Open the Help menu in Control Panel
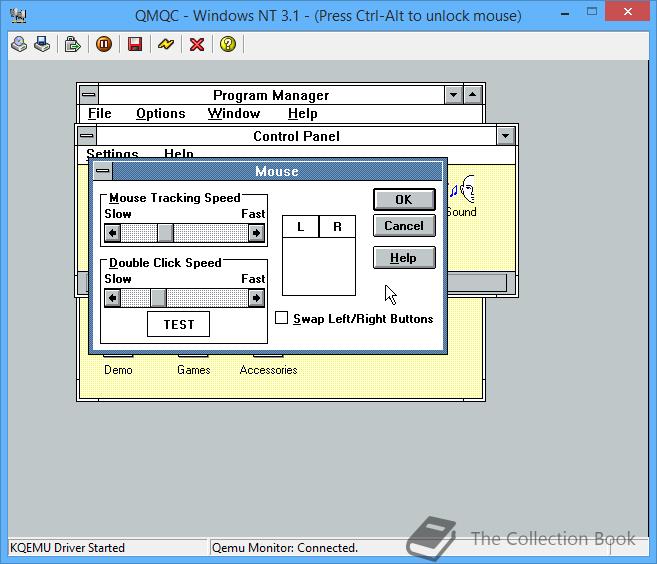The height and width of the screenshot is (564, 657). click(179, 153)
